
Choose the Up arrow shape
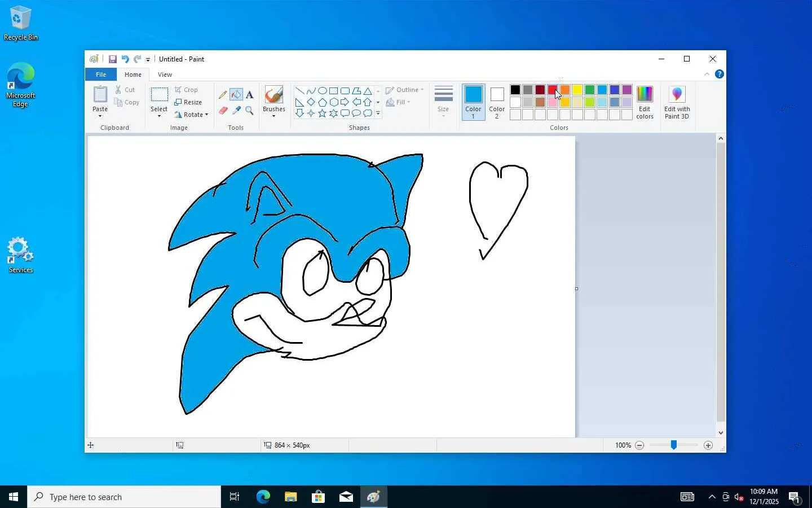pyautogui.click(x=367, y=102)
